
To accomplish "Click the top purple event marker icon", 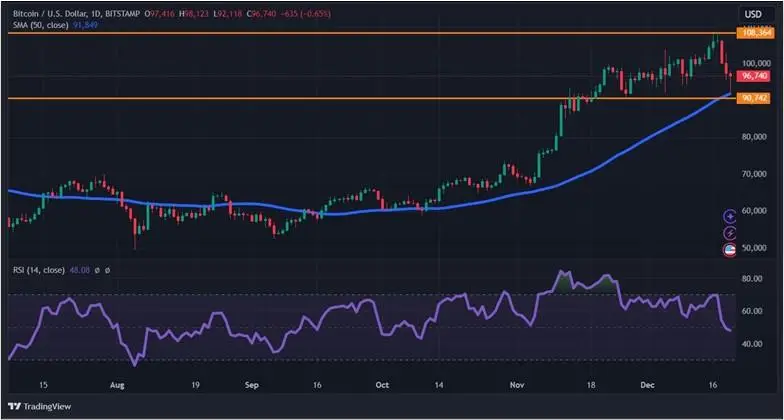I will tap(730, 215).
